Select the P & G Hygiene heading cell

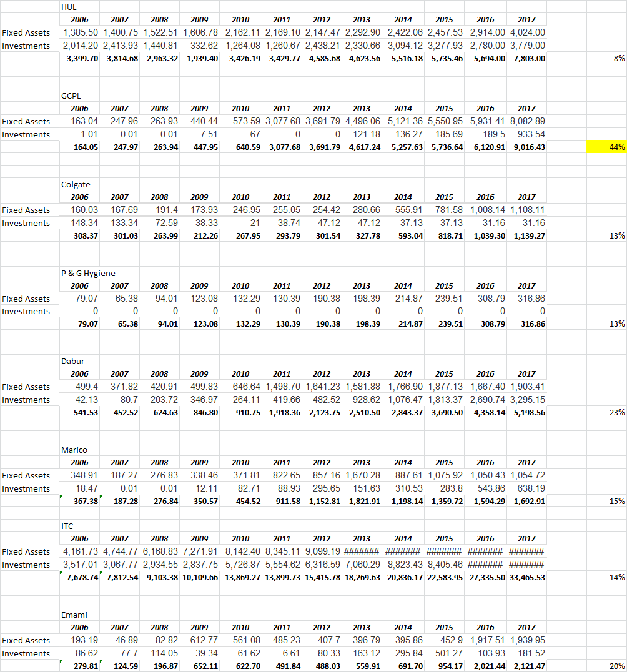(x=88, y=273)
